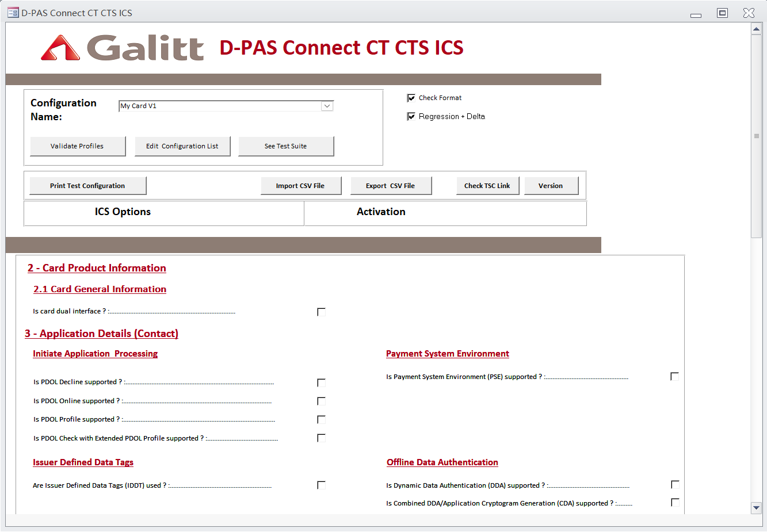The image size is (767, 532).
Task: Click the app icon in the title bar
Action: (x=13, y=13)
